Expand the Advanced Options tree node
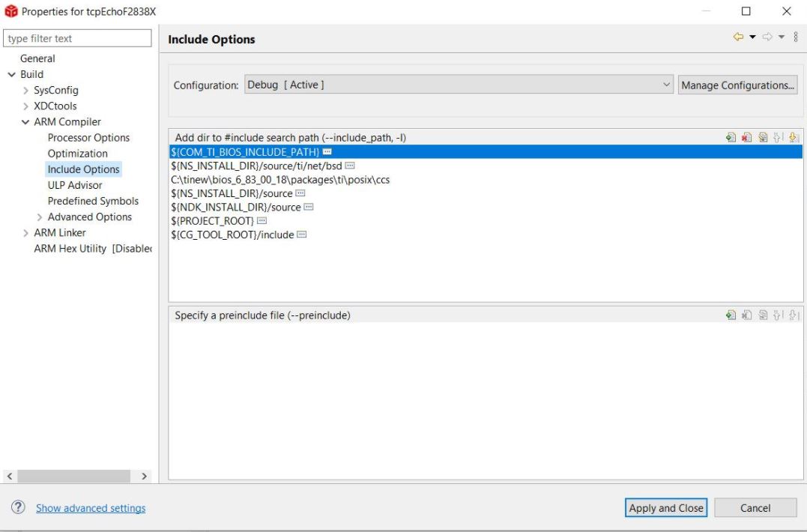807x532 pixels. pyautogui.click(x=40, y=217)
